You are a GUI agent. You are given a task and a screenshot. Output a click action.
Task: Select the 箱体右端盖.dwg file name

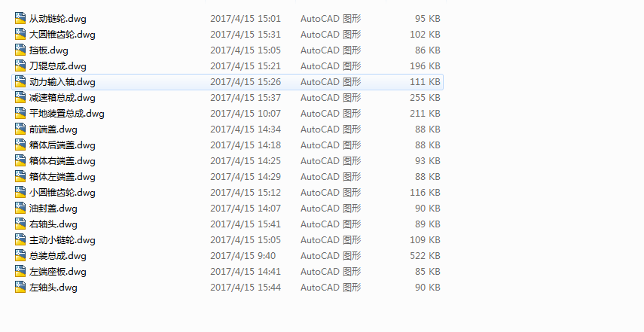pos(63,161)
